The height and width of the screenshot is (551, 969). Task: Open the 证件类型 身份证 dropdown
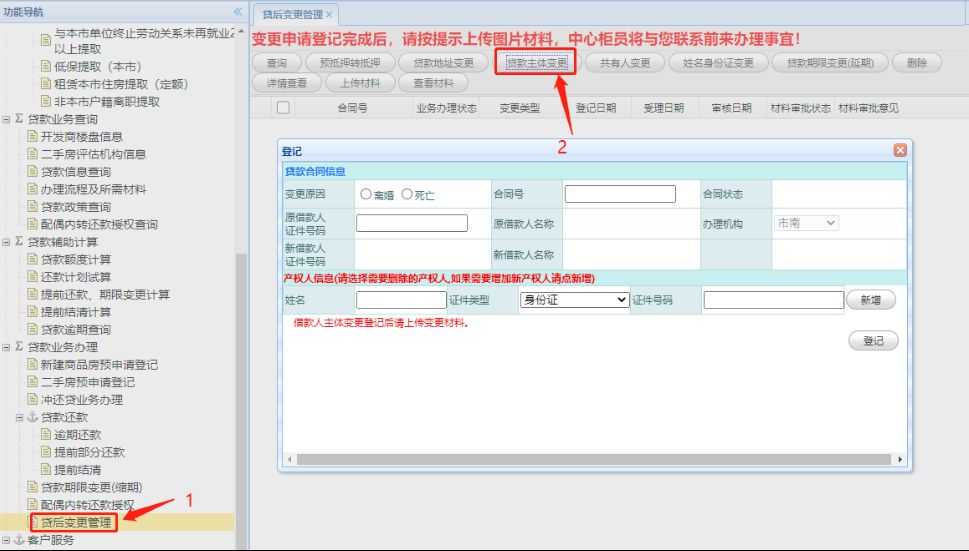click(575, 300)
